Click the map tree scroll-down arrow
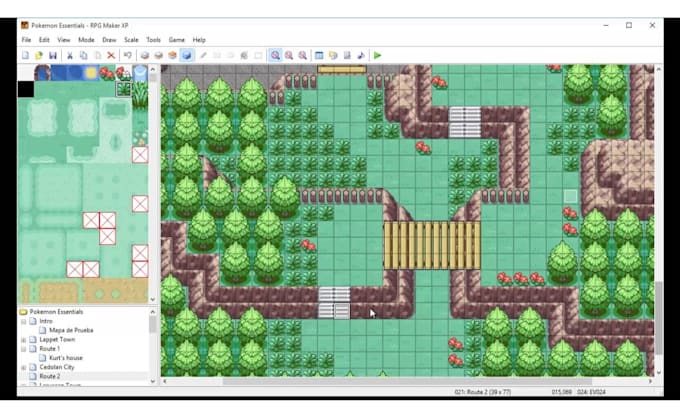Screen dimensions: 680x409 point(153,381)
